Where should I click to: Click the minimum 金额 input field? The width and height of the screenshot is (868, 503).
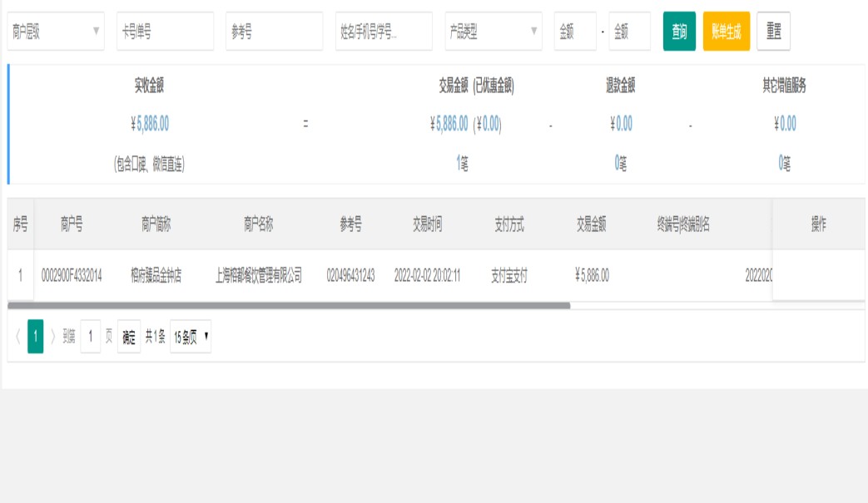pyautogui.click(x=575, y=32)
